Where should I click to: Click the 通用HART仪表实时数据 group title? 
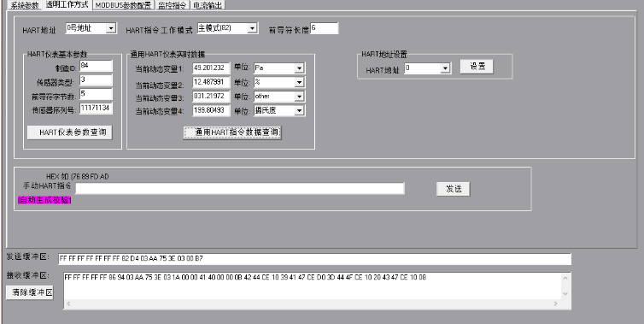[167, 55]
